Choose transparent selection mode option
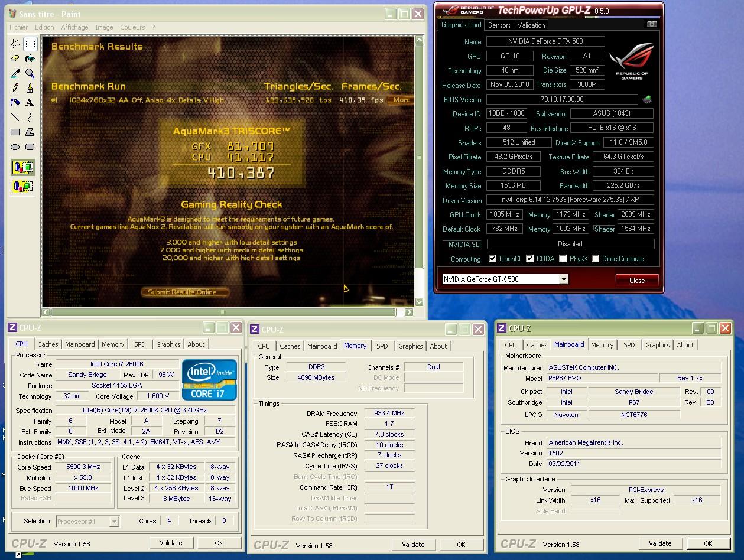Viewport: 744px width, 560px height. 23,187
